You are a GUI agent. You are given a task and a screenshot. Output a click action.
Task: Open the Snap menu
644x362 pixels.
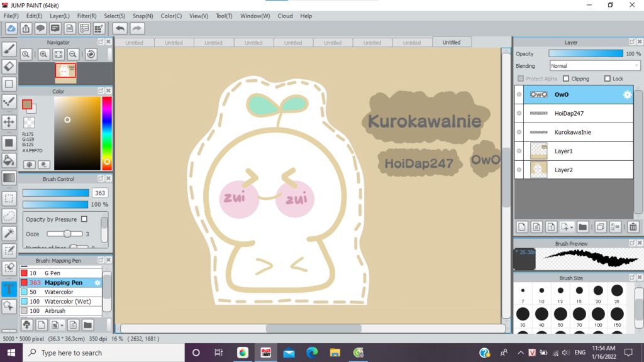point(143,16)
